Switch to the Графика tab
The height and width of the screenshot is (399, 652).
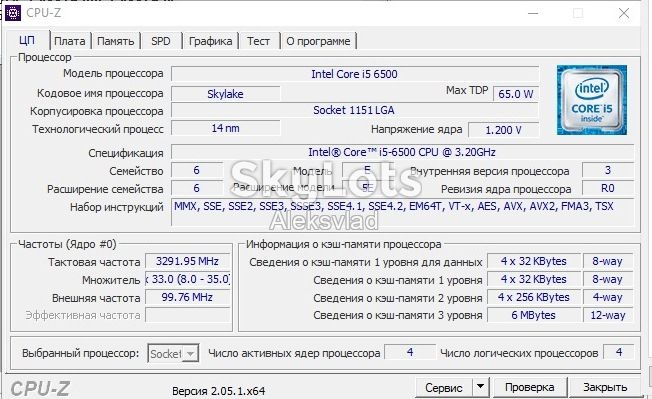210,41
